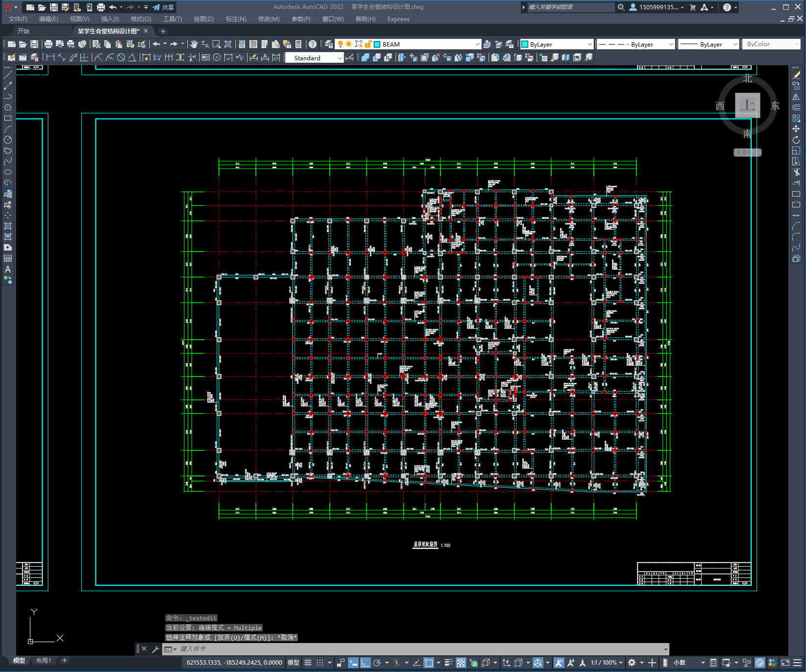The width and height of the screenshot is (806, 672).
Task: Click the Autodesk App Store cart icon
Action: [x=693, y=7]
